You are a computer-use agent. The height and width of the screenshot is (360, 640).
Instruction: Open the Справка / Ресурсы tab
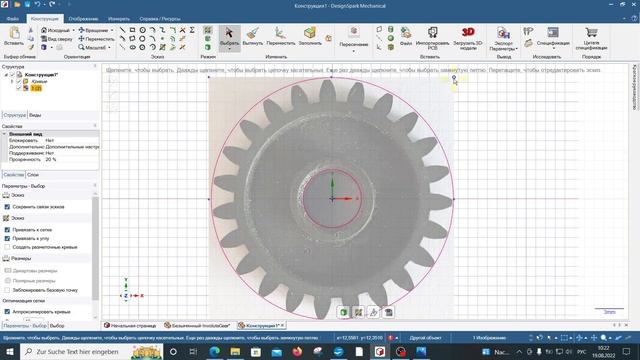tap(160, 19)
